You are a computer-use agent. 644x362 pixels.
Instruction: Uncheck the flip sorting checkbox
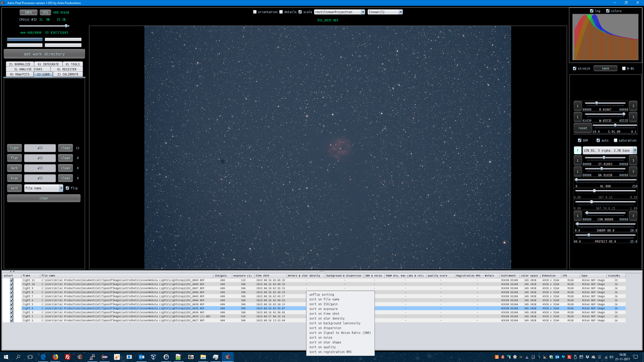(67, 188)
